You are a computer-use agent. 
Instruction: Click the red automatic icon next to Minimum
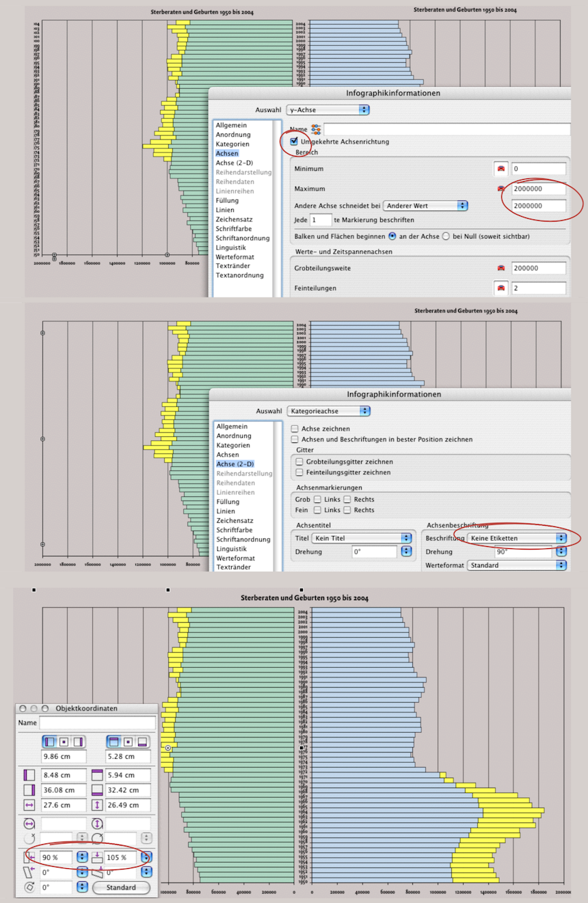click(500, 169)
